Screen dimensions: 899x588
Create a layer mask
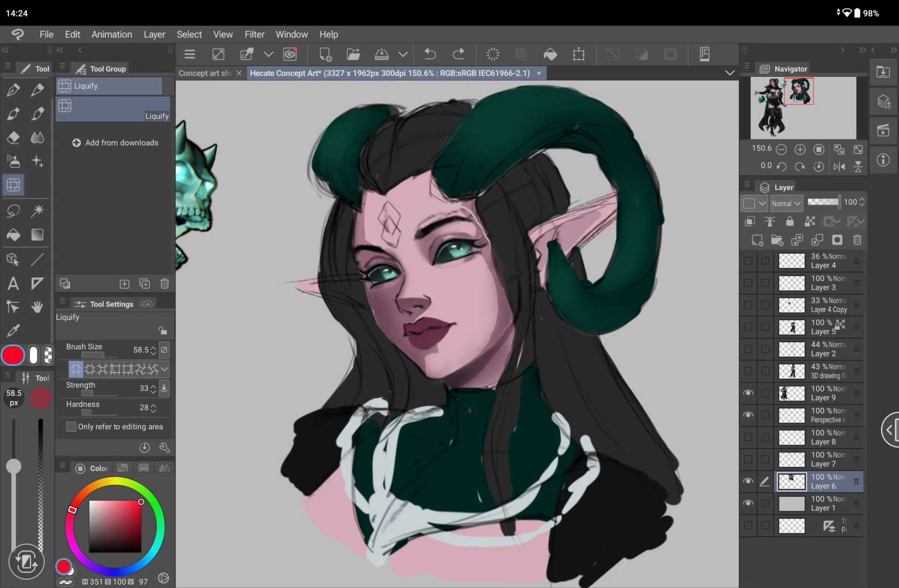[837, 240]
